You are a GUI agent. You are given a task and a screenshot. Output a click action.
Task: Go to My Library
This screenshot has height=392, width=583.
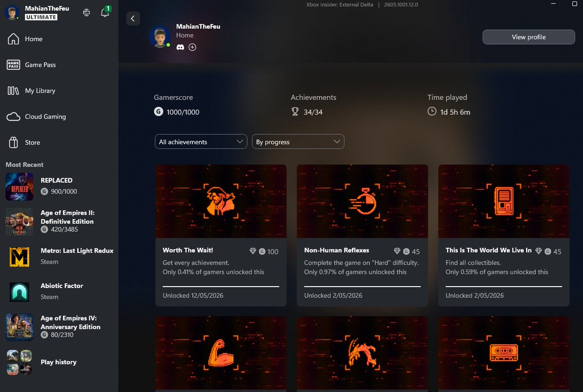coord(59,91)
